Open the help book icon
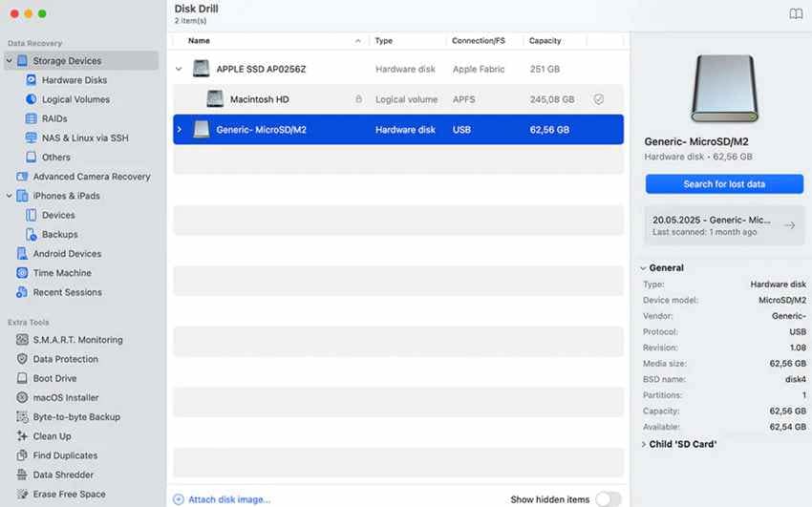 [x=796, y=14]
